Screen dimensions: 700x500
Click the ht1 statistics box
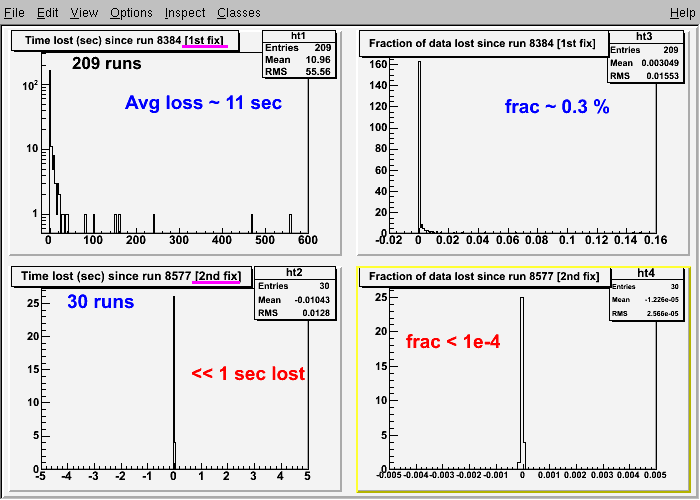298,54
